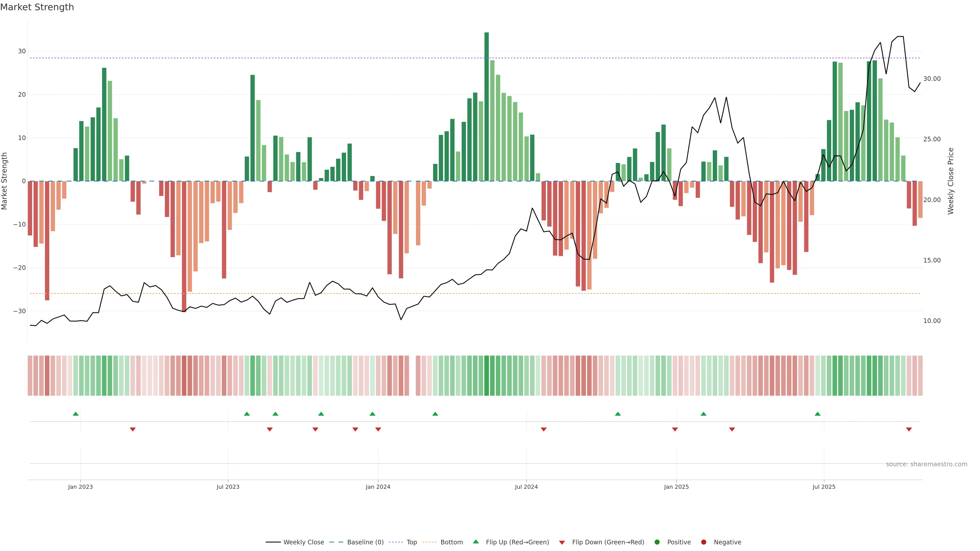
Task: Click the Market Strength chart title
Action: [37, 7]
